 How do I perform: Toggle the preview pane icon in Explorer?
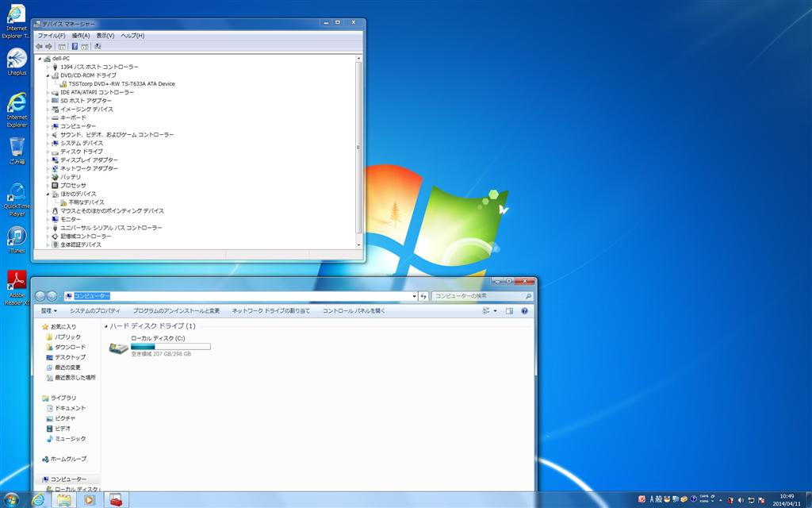[509, 311]
